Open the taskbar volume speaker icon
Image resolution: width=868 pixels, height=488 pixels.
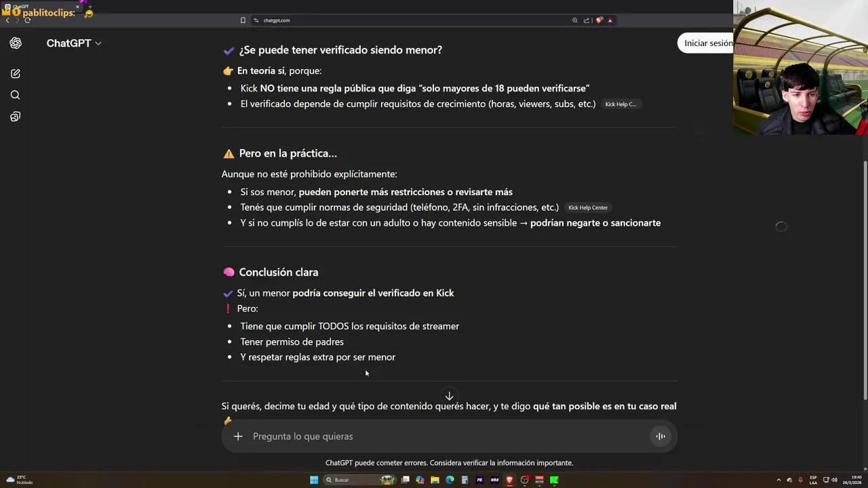click(x=834, y=480)
